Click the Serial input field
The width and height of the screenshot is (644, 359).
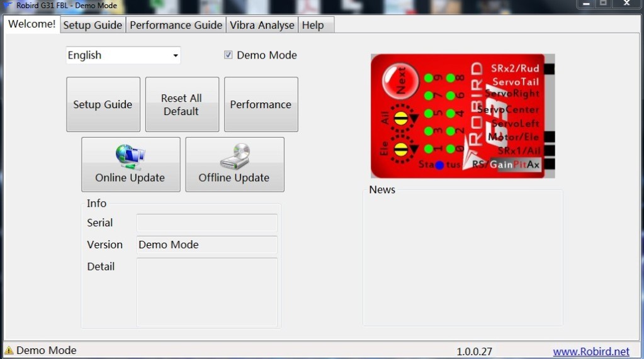(207, 223)
